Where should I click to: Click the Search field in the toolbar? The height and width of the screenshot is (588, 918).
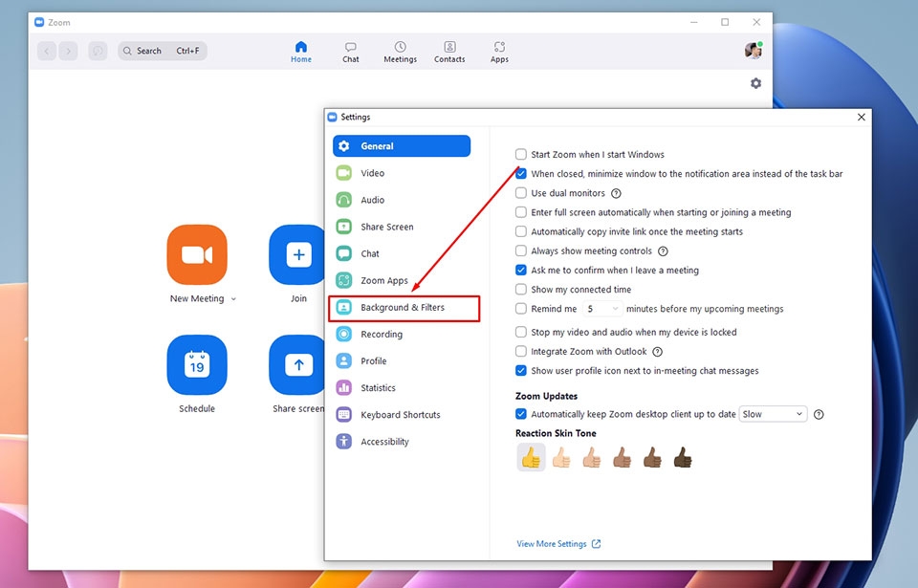163,51
